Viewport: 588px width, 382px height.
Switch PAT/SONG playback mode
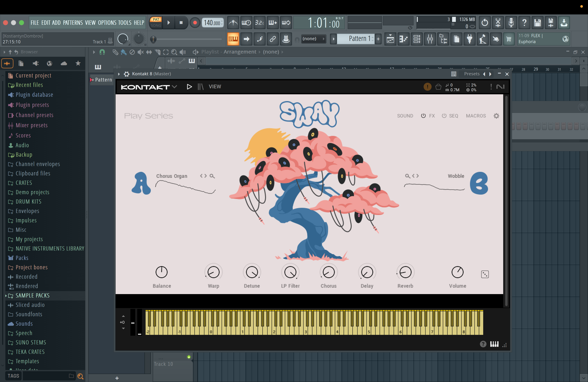pyautogui.click(x=156, y=22)
